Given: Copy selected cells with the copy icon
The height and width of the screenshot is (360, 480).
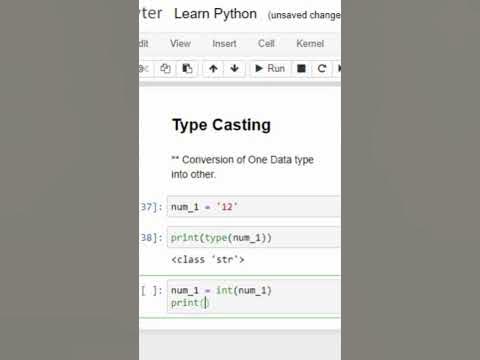Looking at the screenshot, I should click(x=165, y=68).
